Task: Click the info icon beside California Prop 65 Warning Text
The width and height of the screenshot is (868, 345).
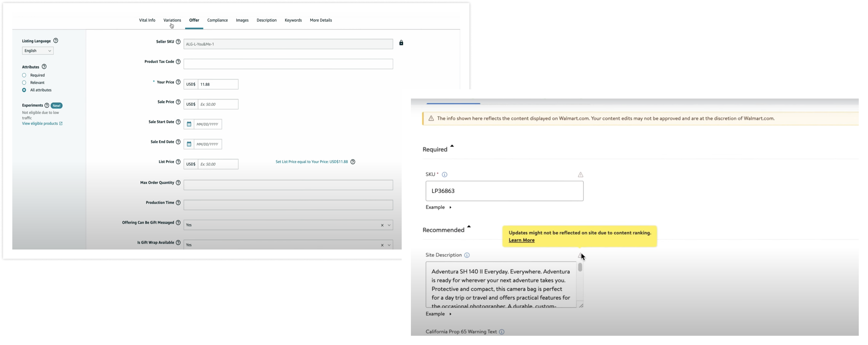Action: pyautogui.click(x=502, y=332)
